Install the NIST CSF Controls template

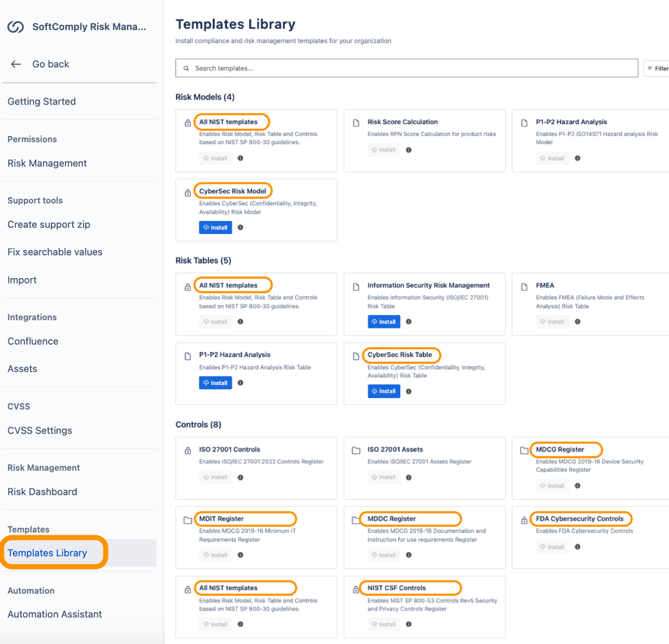coord(383,624)
